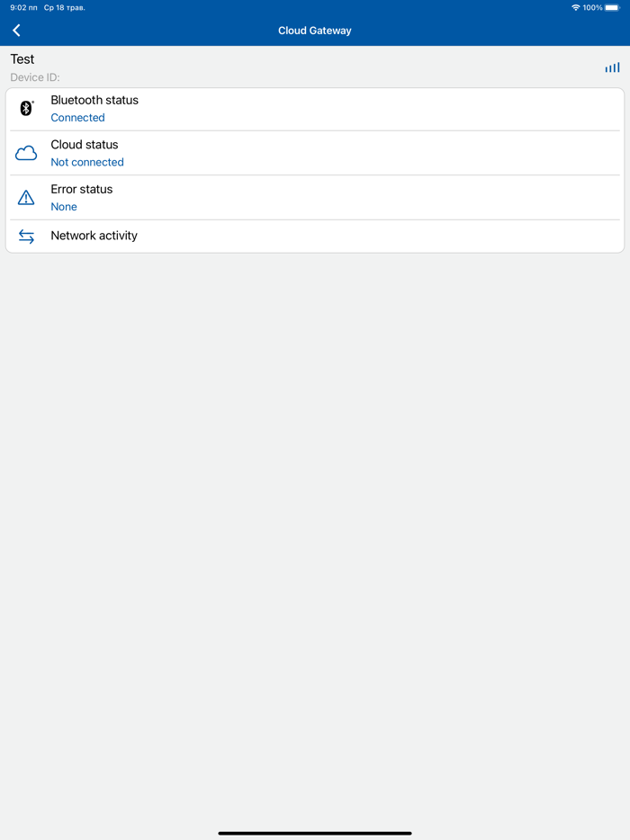
Task: Tap the 9:02 clock in status bar
Action: click(x=23, y=8)
